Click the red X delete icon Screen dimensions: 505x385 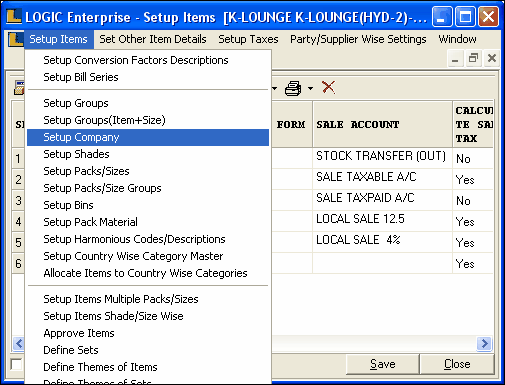coord(329,87)
